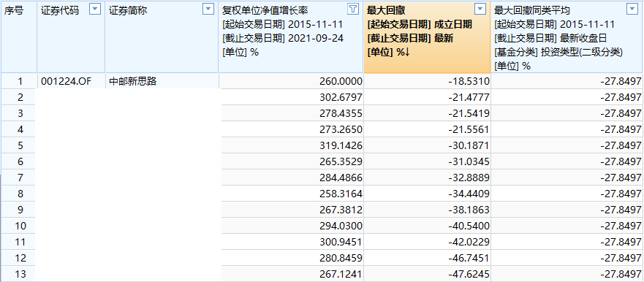Sort by the 最大回撤 header title
The height and width of the screenshot is (282, 644).
386,11
